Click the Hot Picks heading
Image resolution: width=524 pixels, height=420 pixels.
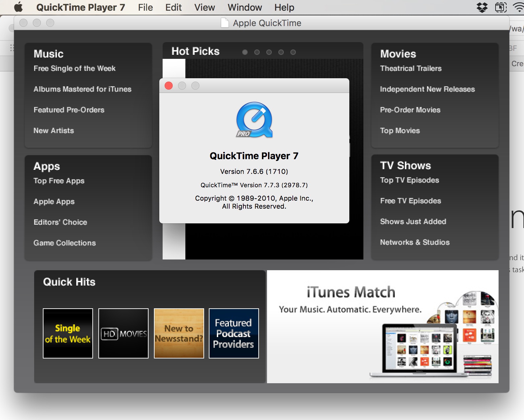coord(195,51)
